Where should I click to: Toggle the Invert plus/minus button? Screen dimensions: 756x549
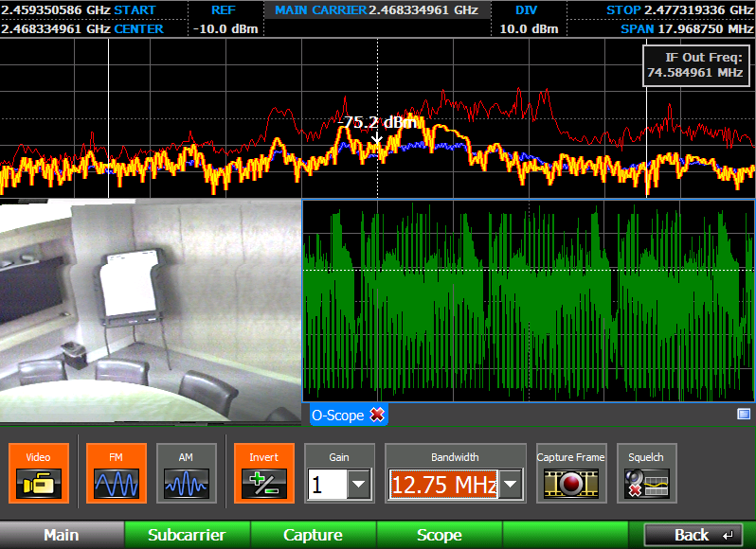tap(264, 473)
